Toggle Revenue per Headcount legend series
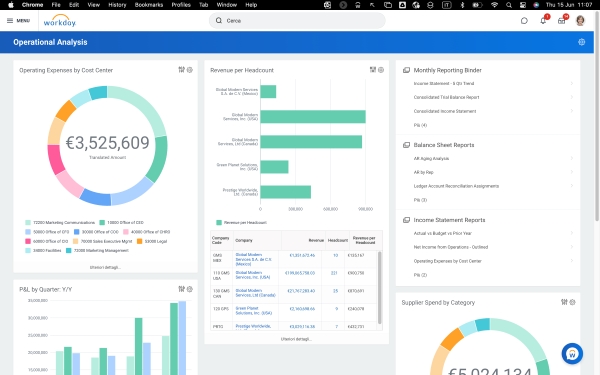600x375 pixels. click(241, 222)
